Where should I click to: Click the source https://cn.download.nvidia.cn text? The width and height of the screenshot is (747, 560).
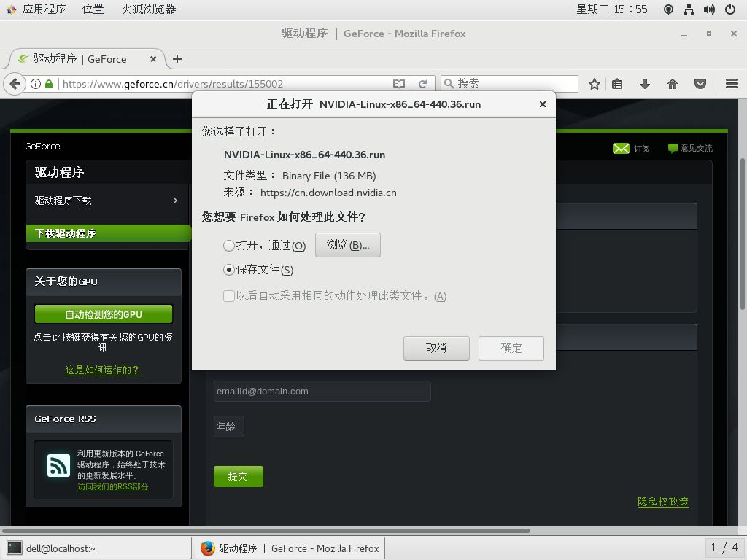(328, 192)
